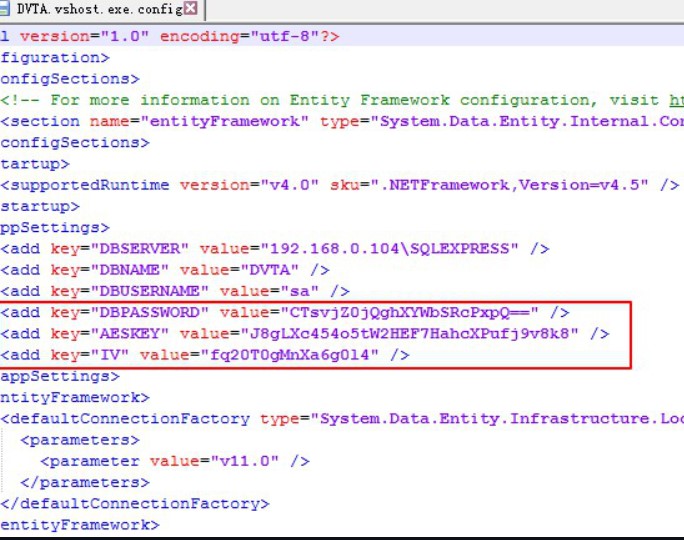684x540 pixels.
Task: Click the DBSERVER key line
Action: 275,249
